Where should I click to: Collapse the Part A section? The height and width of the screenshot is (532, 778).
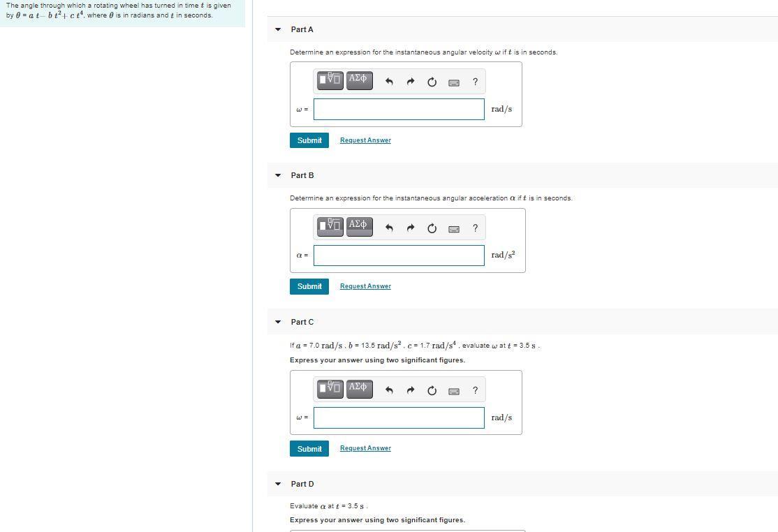(278, 29)
